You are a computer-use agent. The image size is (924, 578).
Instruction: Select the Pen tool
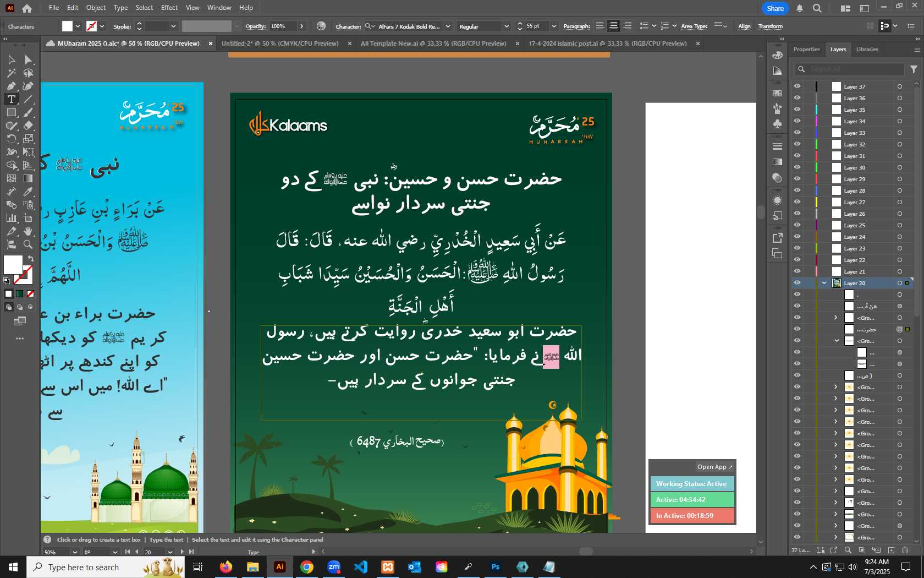coord(11,86)
